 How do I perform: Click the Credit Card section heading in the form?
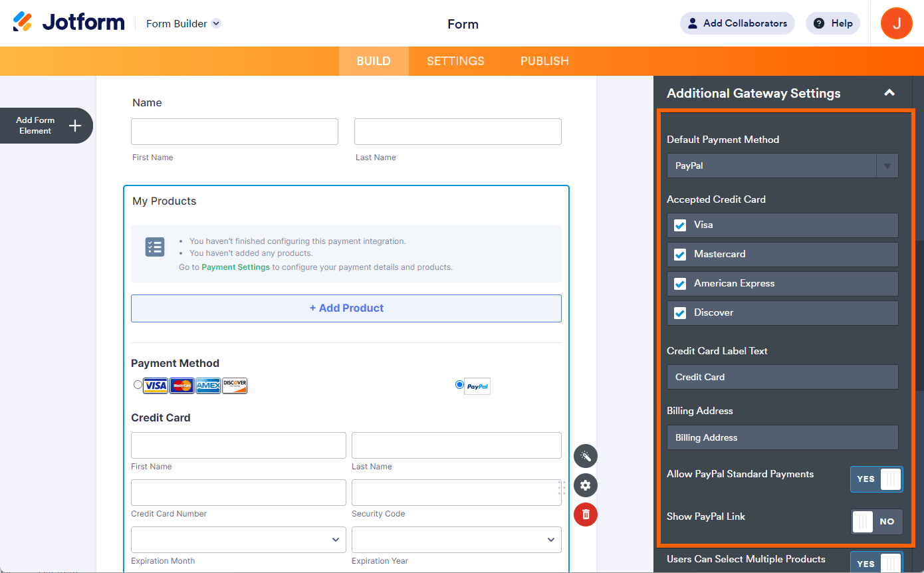pos(161,417)
